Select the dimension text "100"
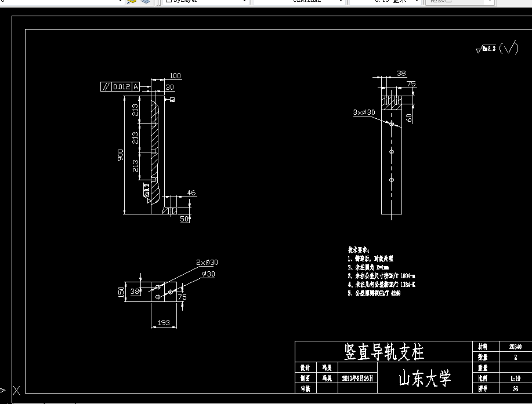Image resolution: width=532 pixels, height=404 pixels. point(175,75)
